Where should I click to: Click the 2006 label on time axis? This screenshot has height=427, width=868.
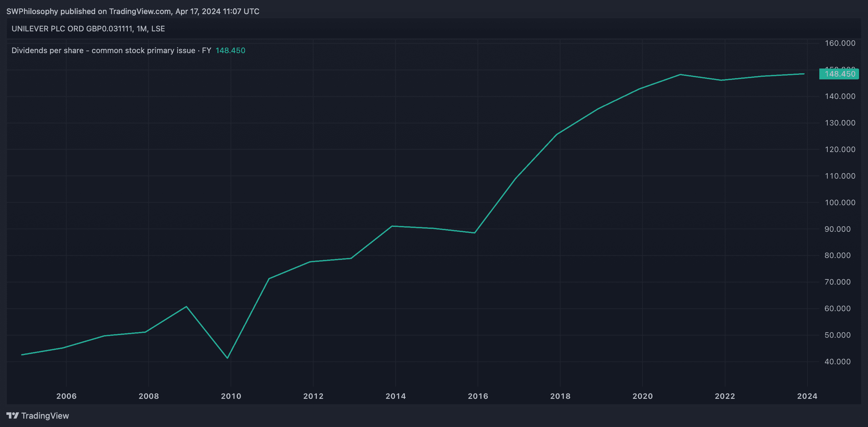[66, 396]
